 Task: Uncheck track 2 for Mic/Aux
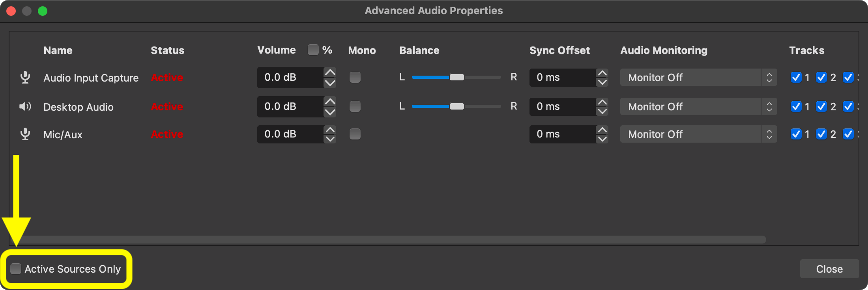pos(821,134)
